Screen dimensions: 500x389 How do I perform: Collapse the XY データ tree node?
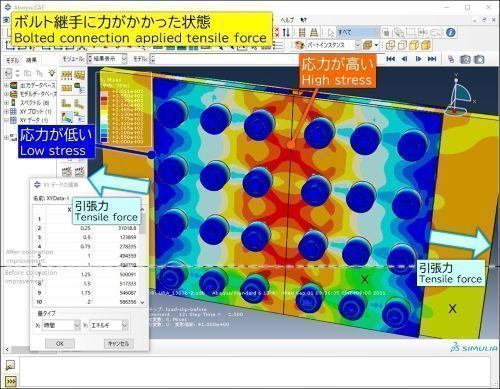6,120
